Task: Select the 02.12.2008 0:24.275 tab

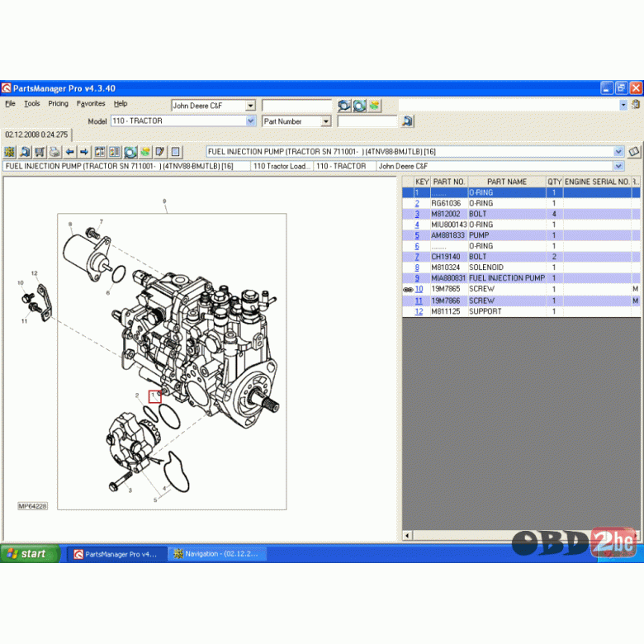Action: coord(36,135)
